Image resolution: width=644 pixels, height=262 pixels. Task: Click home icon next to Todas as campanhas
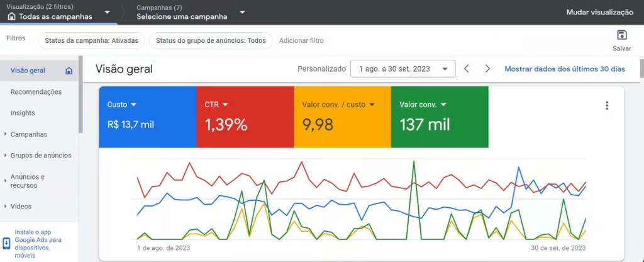coord(12,17)
